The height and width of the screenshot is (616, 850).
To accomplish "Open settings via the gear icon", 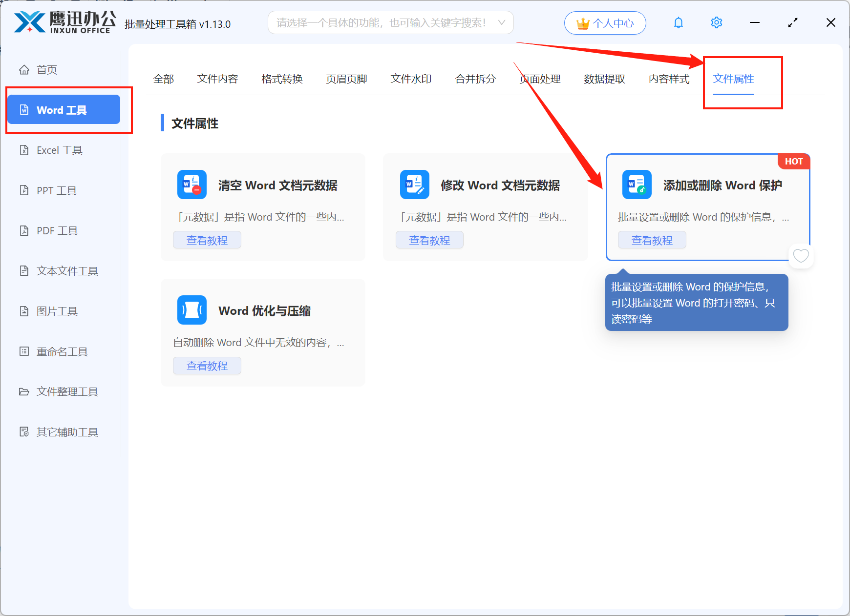I will (717, 23).
